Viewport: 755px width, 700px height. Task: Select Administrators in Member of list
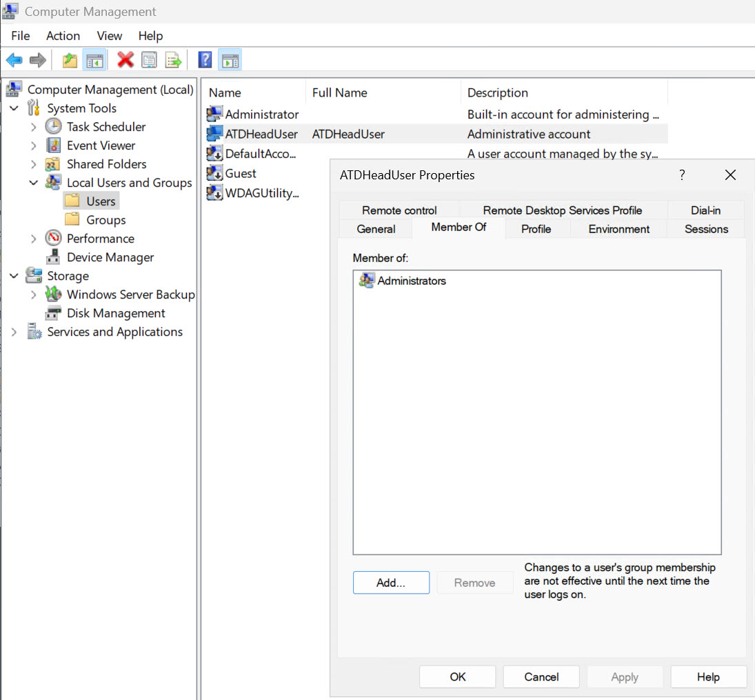[x=403, y=281]
